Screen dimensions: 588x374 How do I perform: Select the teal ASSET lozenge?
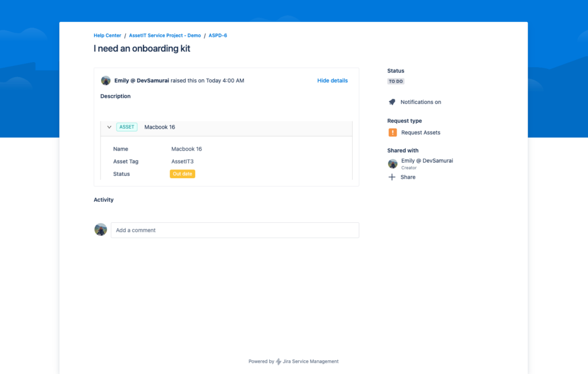tap(126, 126)
